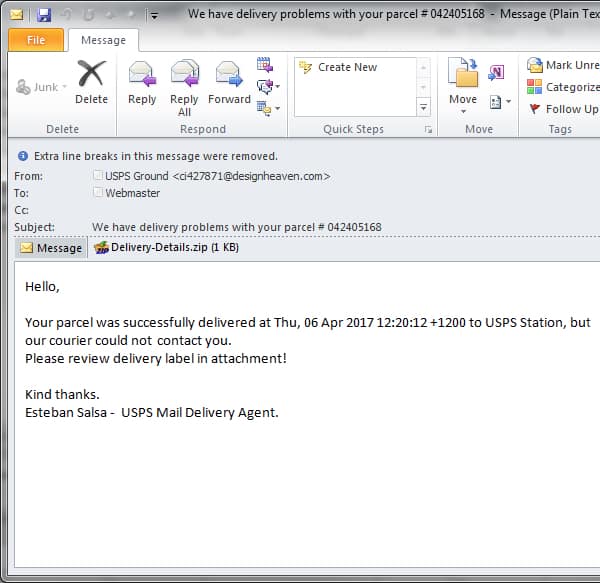Click in the message body at 'Hello,'

click(42, 287)
